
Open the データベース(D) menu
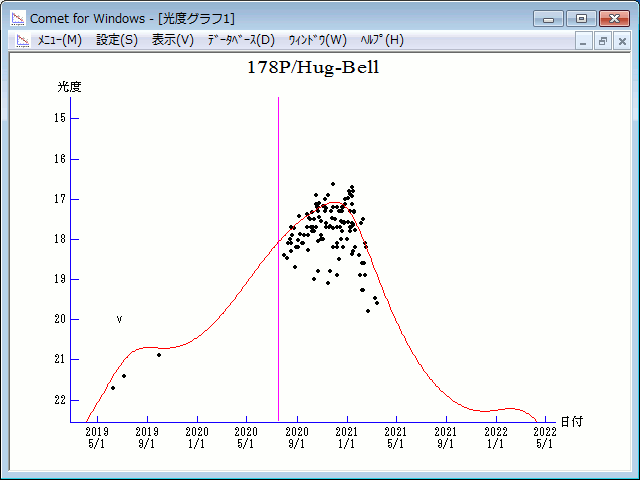coord(241,40)
